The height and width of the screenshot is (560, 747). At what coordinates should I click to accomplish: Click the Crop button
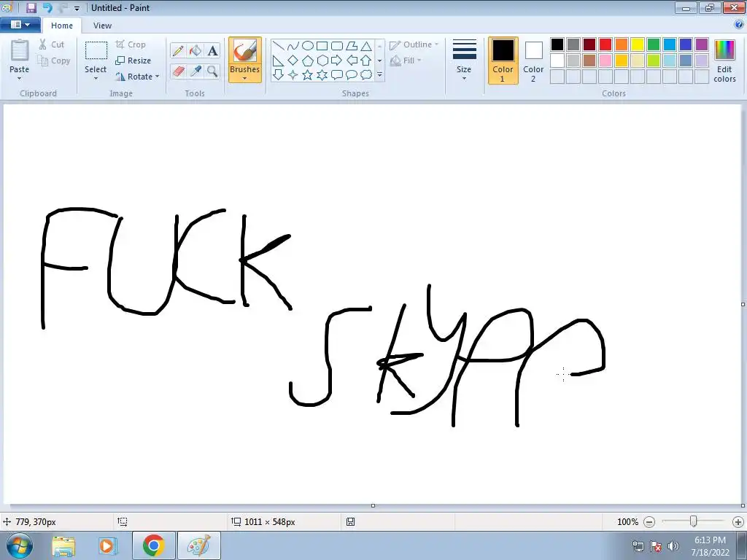pos(131,44)
